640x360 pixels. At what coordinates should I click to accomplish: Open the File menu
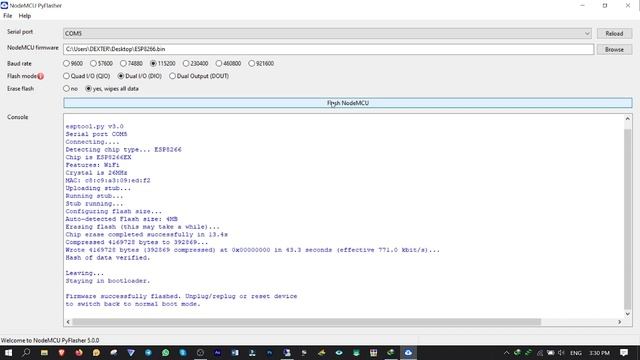(x=7, y=16)
